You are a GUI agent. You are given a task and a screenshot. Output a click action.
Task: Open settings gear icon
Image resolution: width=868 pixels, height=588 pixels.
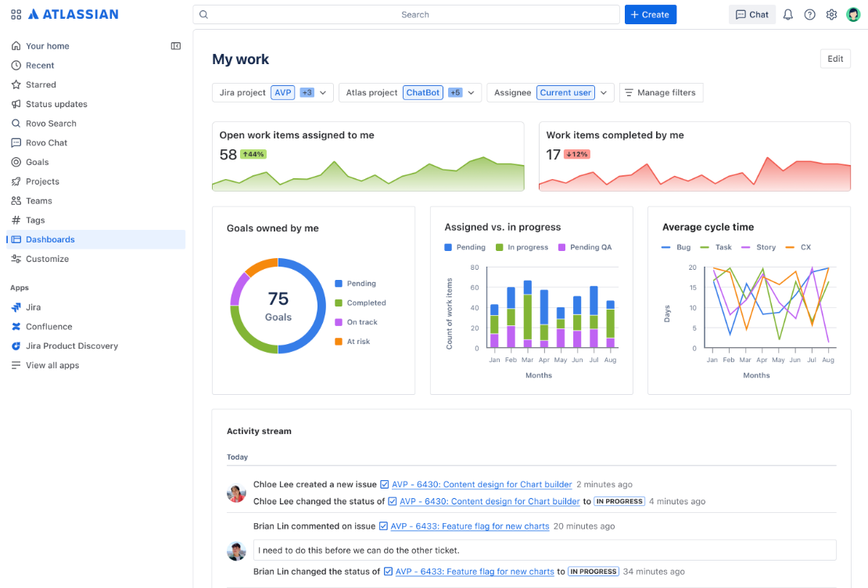click(831, 15)
